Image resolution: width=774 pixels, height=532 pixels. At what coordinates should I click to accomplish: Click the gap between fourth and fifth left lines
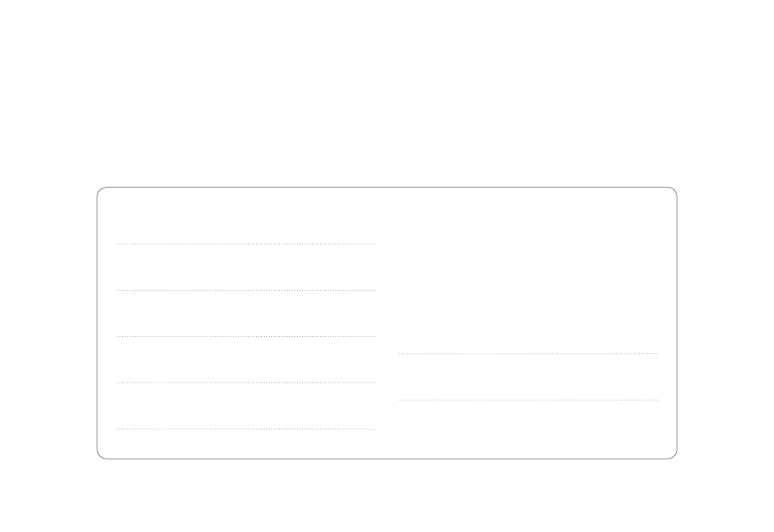[246, 405]
